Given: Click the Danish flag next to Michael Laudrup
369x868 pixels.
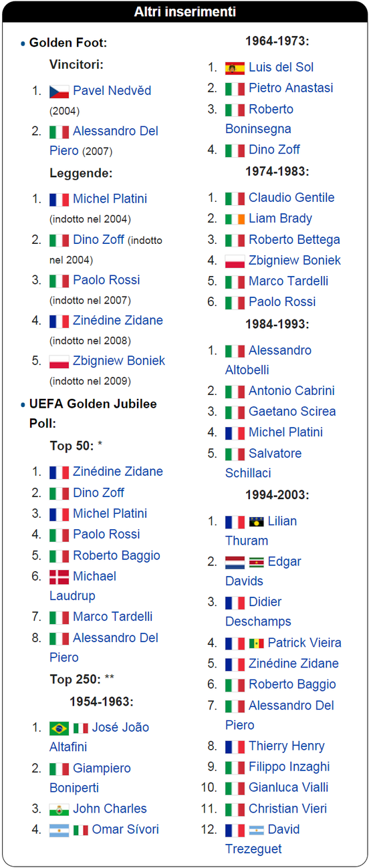Looking at the screenshot, I should coord(59,577).
